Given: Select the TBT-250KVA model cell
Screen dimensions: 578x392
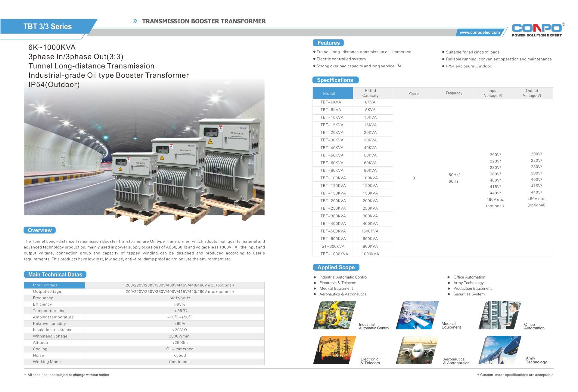Looking at the screenshot, I should (333, 208).
